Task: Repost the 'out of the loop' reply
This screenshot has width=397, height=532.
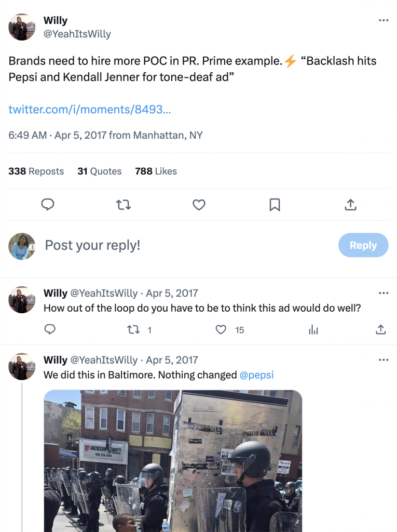Action: (x=134, y=330)
